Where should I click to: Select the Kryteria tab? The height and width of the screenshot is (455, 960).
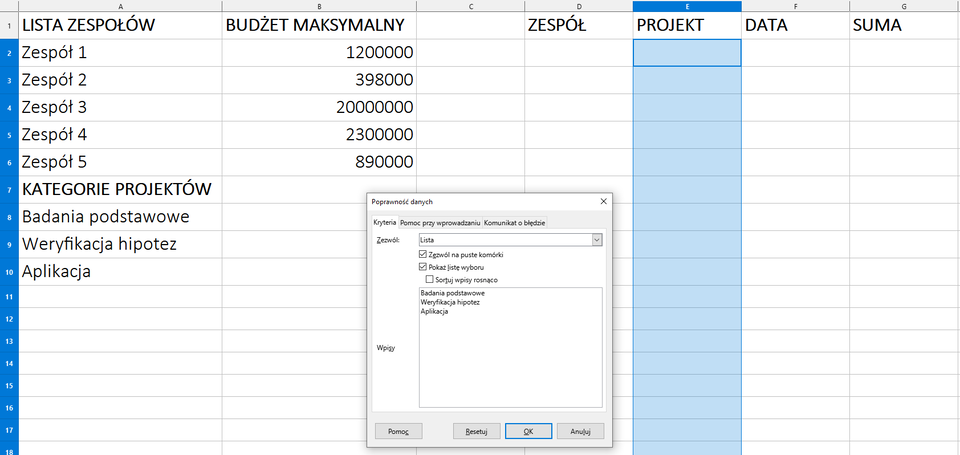[x=385, y=222]
